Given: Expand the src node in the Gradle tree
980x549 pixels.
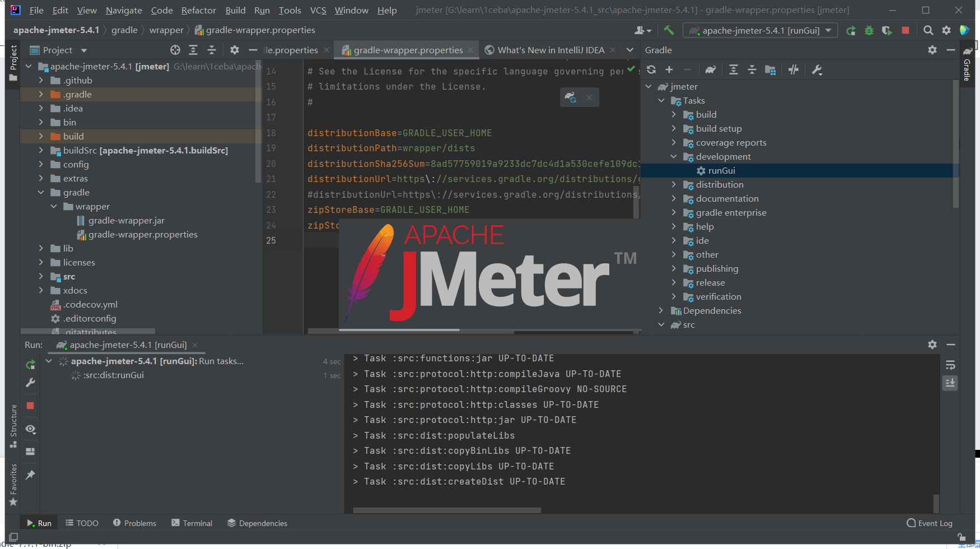Looking at the screenshot, I should pos(661,324).
